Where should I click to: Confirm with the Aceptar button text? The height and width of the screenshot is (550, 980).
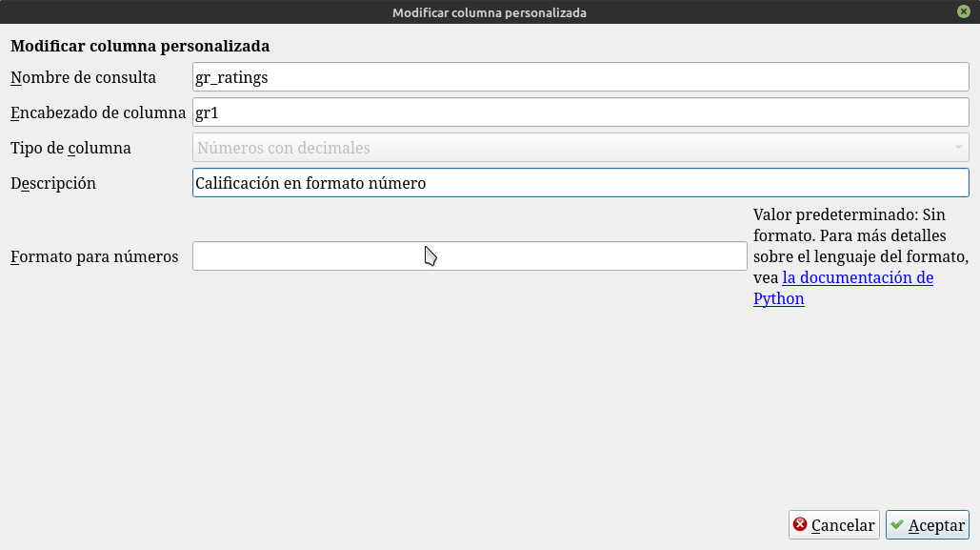pos(937,525)
